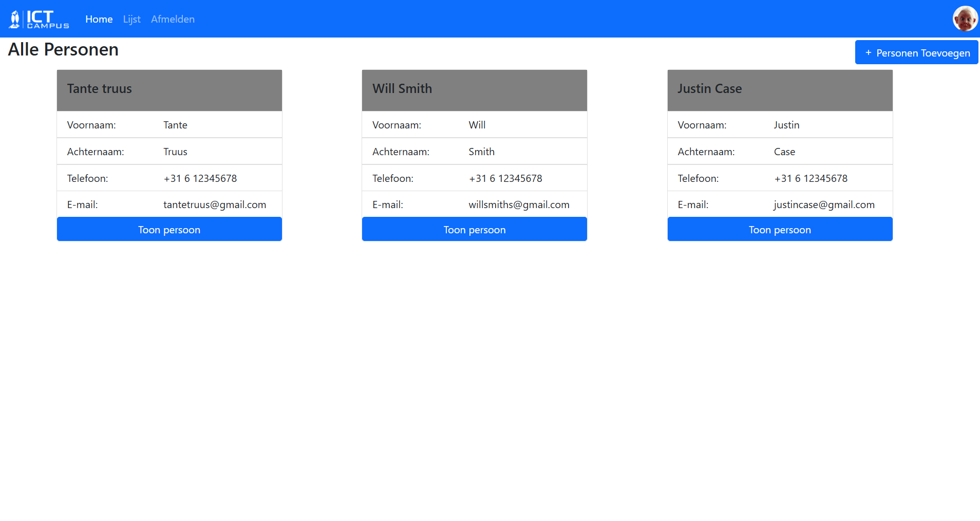Click the phone number on Tante truus's card
This screenshot has height=521, width=980.
200,178
